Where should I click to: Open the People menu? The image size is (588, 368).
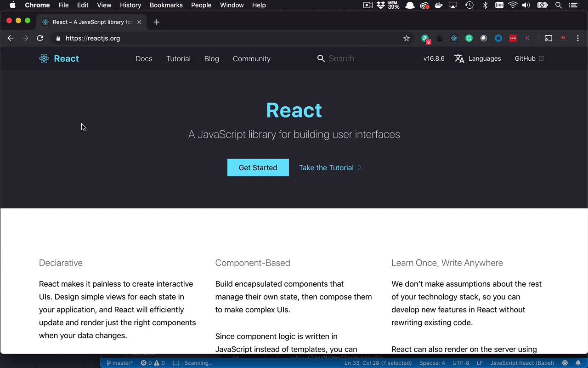pos(201,5)
